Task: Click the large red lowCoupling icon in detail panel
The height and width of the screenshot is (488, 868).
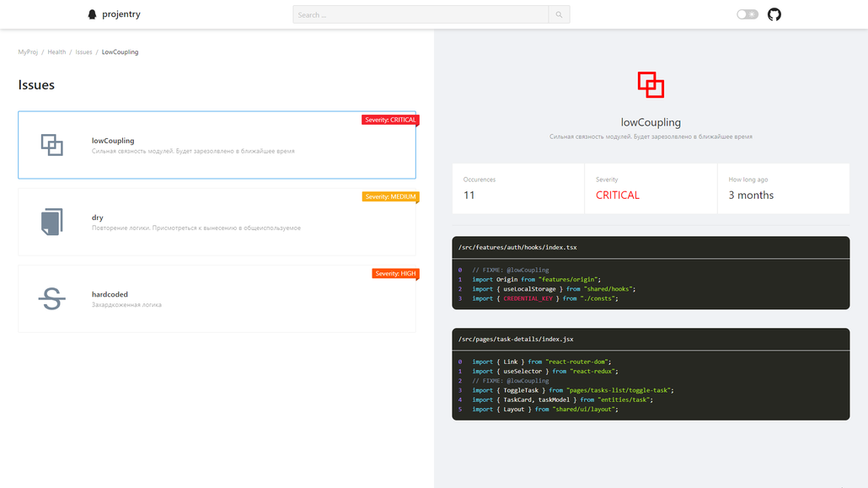Action: 650,84
